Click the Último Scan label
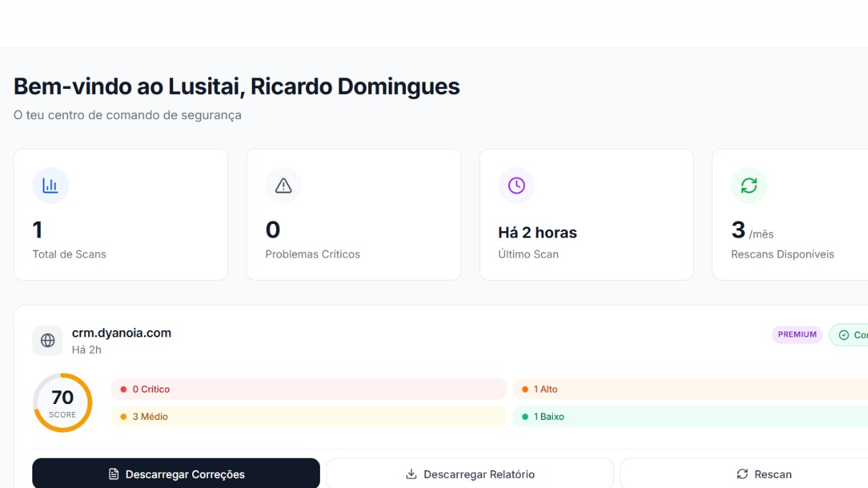Image resolution: width=868 pixels, height=488 pixels. tap(528, 254)
